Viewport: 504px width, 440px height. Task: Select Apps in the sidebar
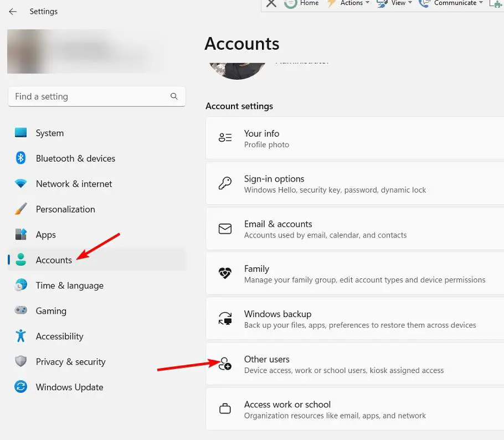coord(97,235)
